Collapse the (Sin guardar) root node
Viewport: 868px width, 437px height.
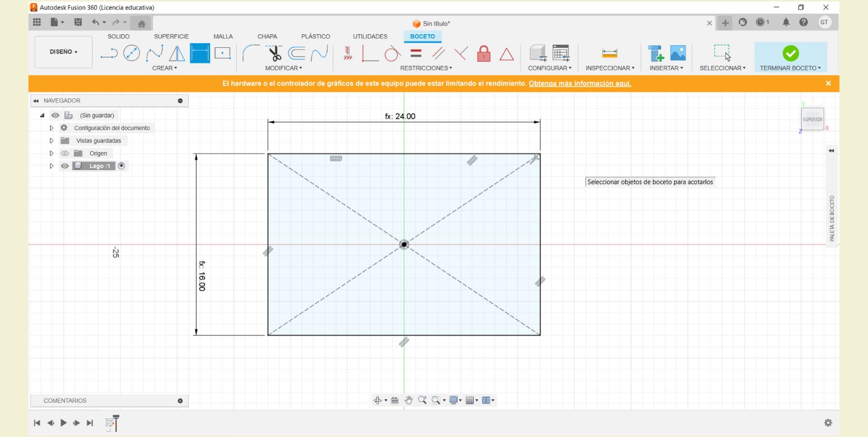(x=42, y=116)
